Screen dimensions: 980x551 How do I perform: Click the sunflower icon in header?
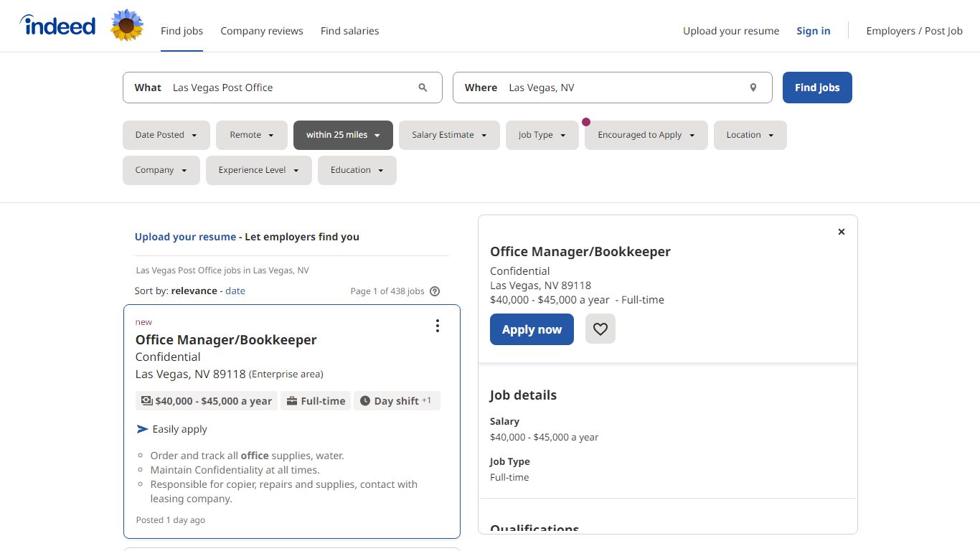click(127, 26)
